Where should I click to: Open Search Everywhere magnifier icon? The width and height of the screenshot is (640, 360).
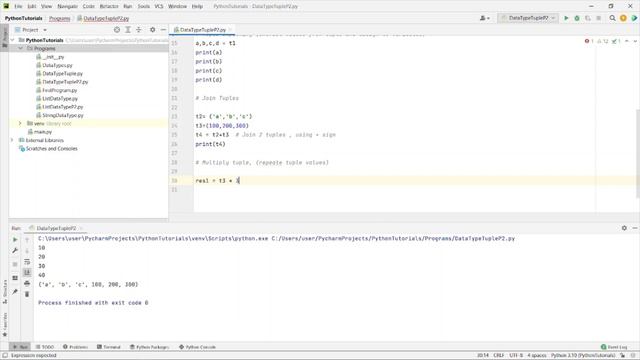612,18
